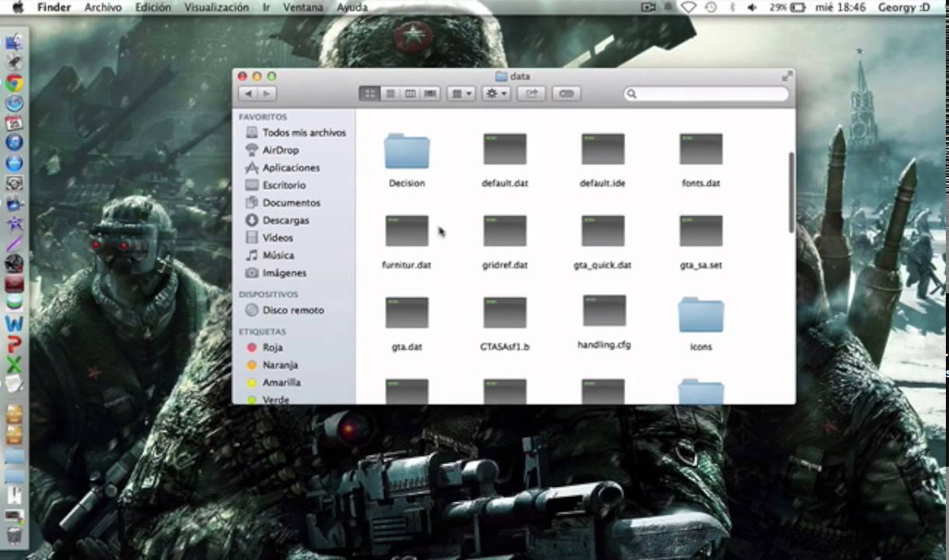Click the battery 29% indicator
949x560 pixels.
click(x=787, y=7)
